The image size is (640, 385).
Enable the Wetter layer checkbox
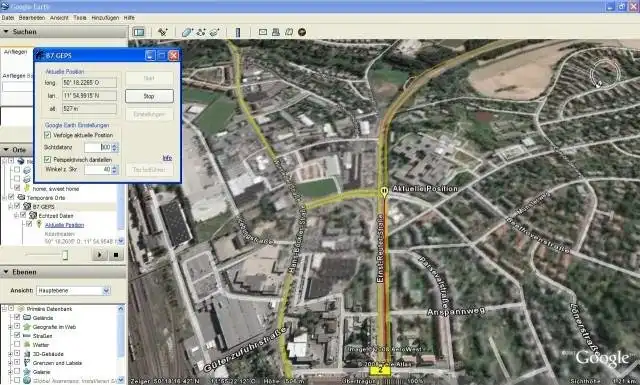pos(17,345)
